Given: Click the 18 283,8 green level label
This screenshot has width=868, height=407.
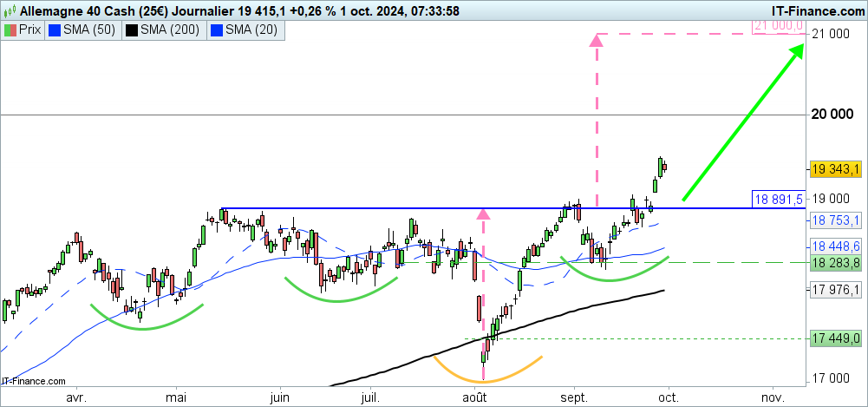Looking at the screenshot, I should click(836, 263).
